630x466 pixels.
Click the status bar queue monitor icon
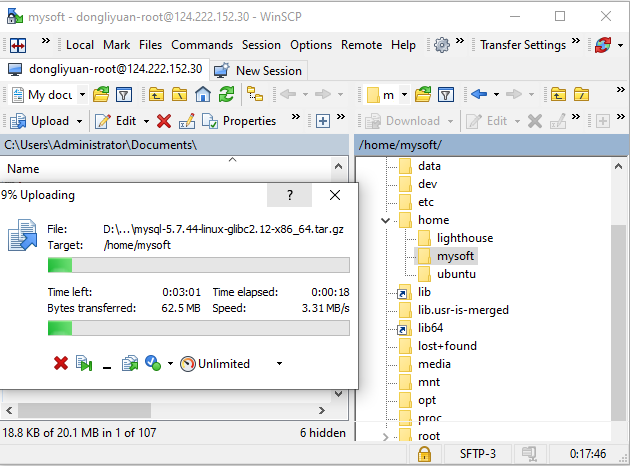click(x=529, y=454)
